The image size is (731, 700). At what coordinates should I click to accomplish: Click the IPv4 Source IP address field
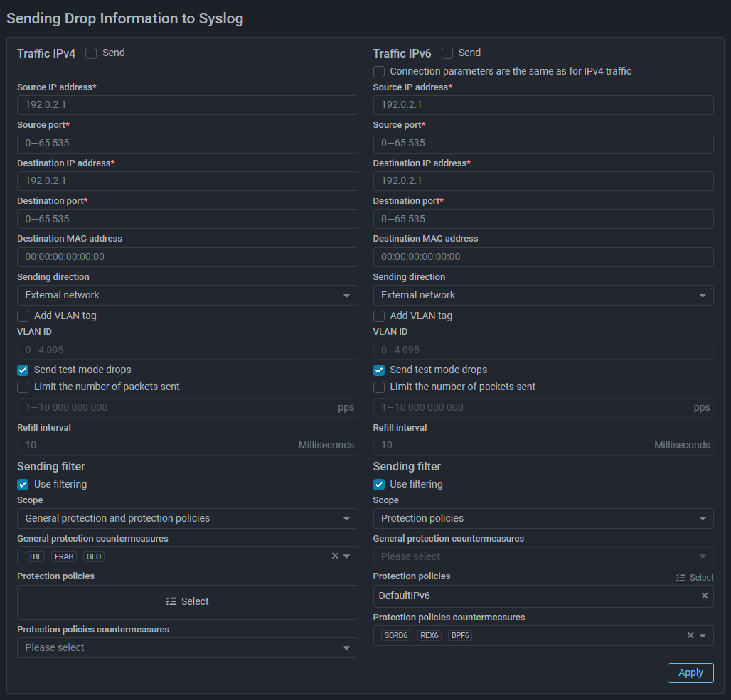(187, 105)
